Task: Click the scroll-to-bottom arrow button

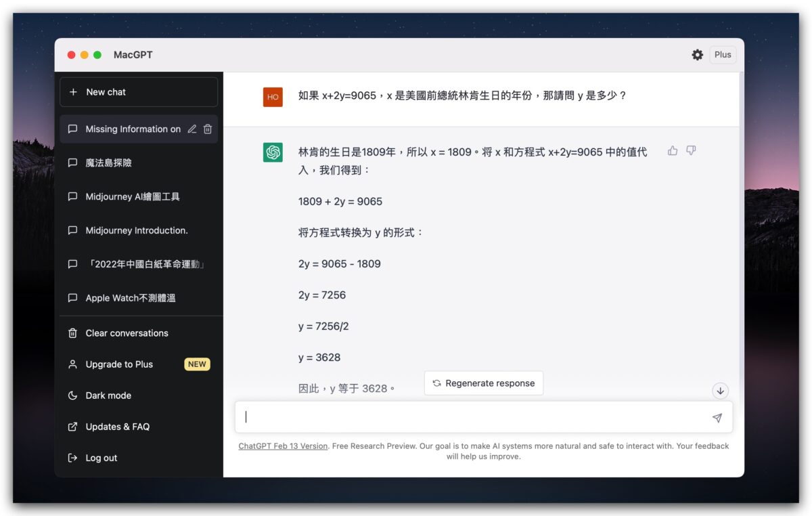Action: pos(720,391)
